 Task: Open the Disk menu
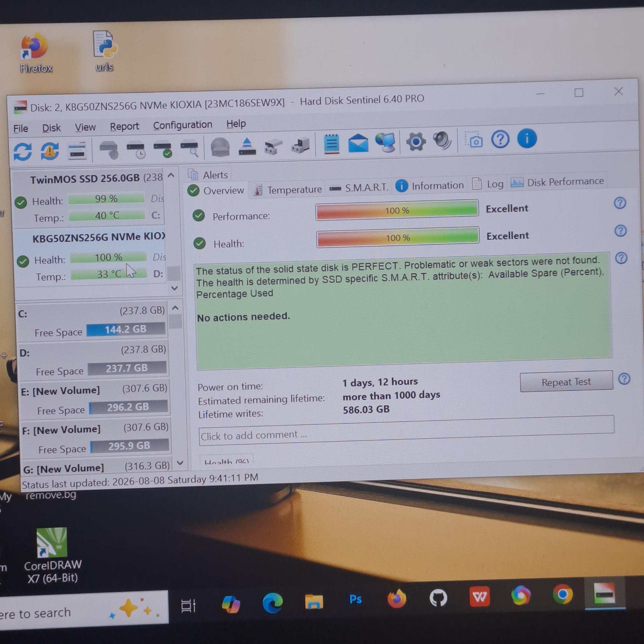pos(51,128)
